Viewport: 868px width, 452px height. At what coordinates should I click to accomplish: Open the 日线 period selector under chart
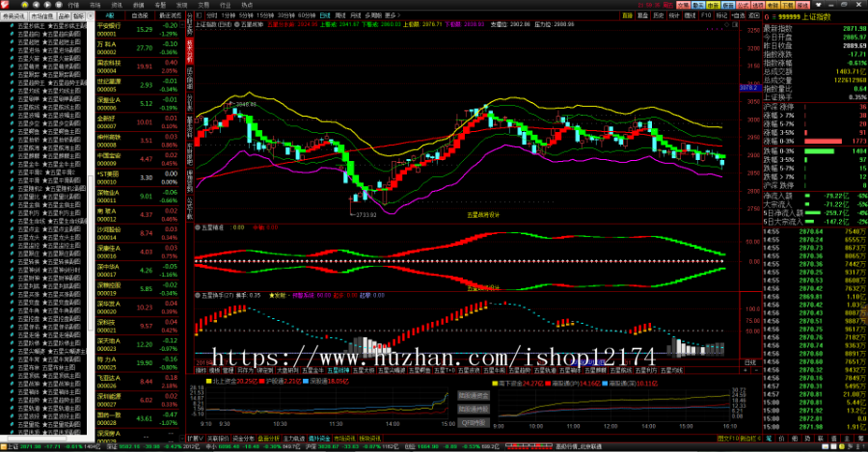pos(750,362)
